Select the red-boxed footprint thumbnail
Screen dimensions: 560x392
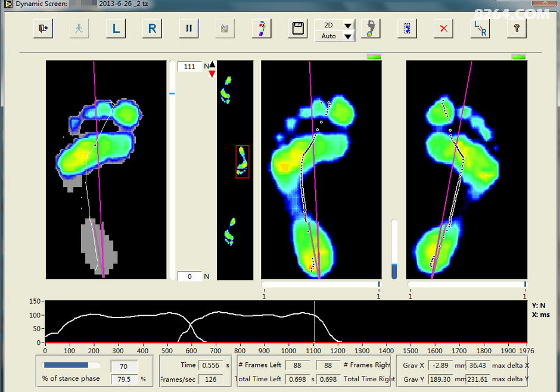[x=242, y=161]
